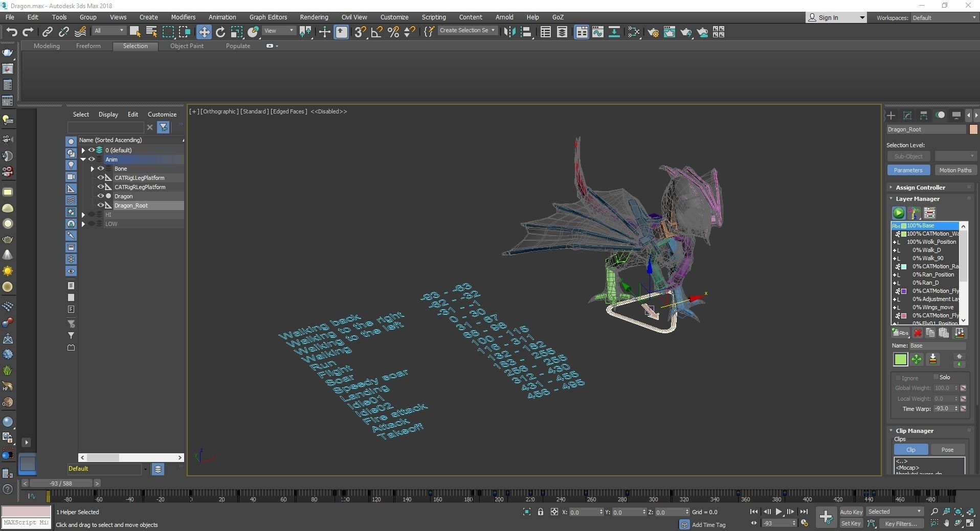Click the Undo arrow icon
Viewport: 980px width, 531px height.
click(x=11, y=32)
